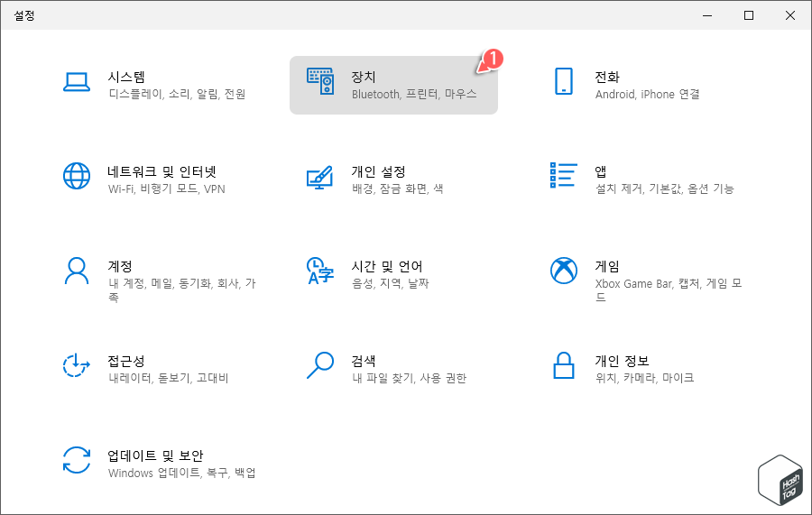The width and height of the screenshot is (812, 515).
Task: Click "내 파일 찾기, 사용 권한" description
Action: 409,378
